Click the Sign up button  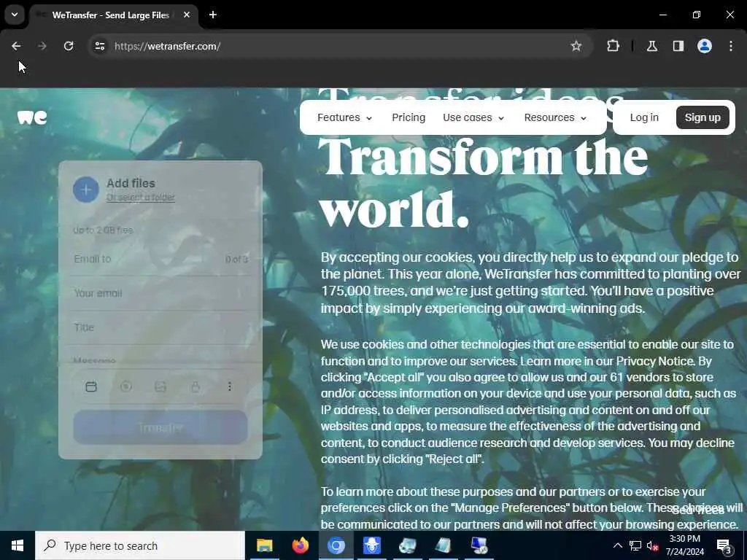point(703,117)
